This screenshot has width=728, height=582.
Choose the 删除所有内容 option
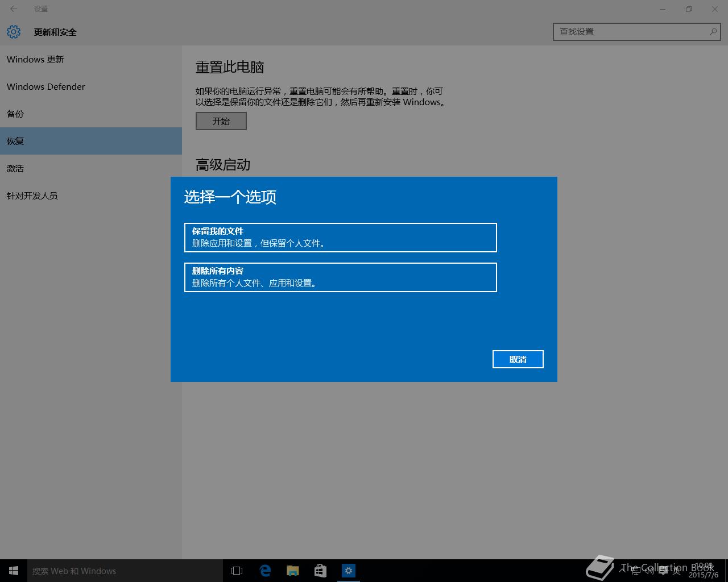click(x=341, y=277)
